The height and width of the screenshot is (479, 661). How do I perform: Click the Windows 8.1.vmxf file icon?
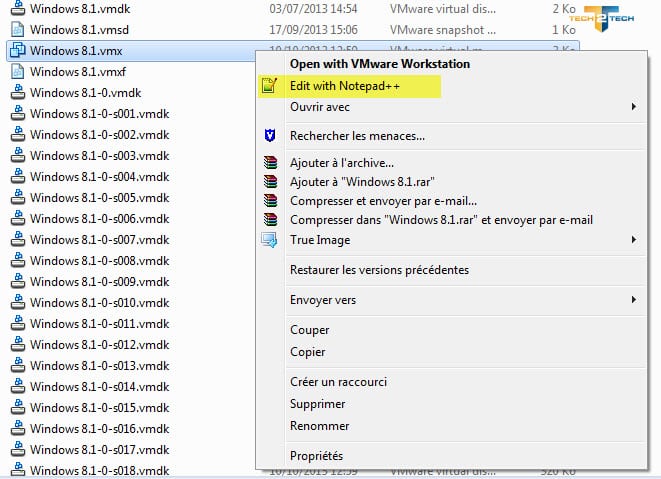[17, 71]
